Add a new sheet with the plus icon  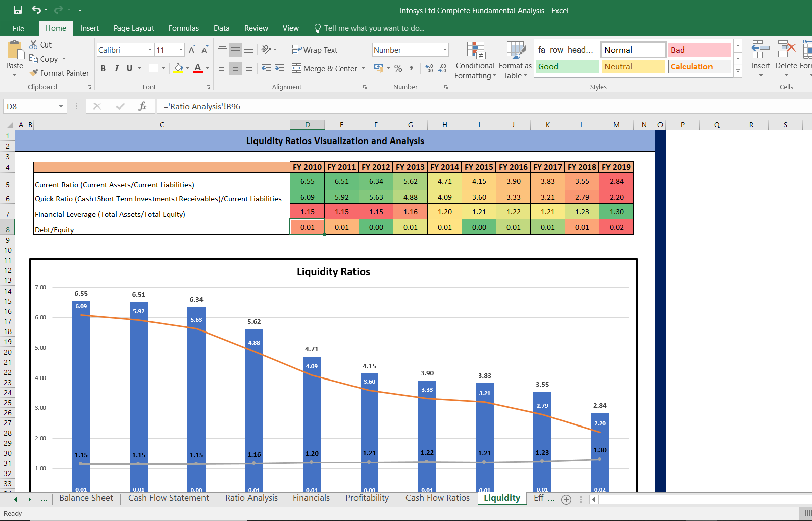pyautogui.click(x=566, y=500)
